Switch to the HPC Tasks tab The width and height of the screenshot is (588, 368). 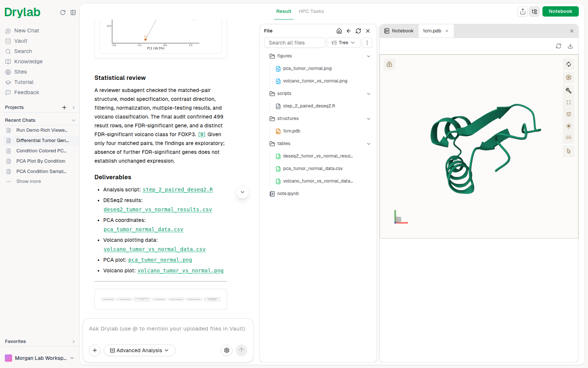click(311, 11)
